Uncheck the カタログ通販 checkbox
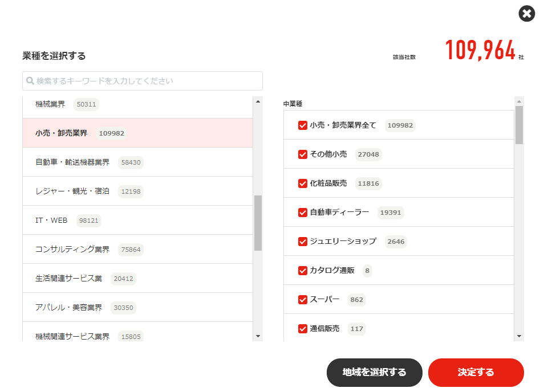This screenshot has height=392, width=540. point(303,271)
